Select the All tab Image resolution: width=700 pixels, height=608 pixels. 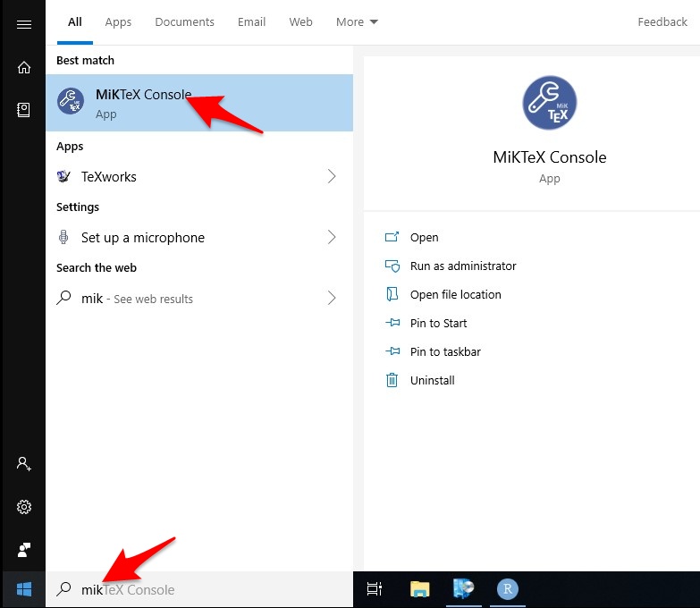(x=74, y=21)
